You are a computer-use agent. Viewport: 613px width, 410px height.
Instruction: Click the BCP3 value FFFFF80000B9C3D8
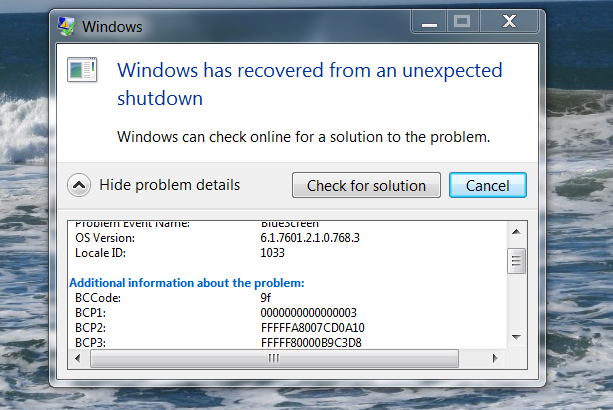pos(311,343)
